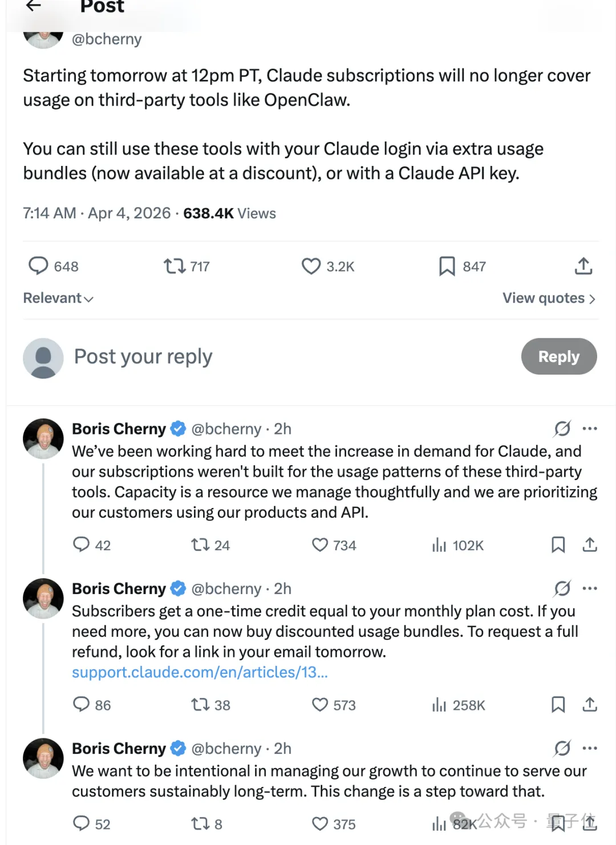Reply to the post with 52 comments

coord(82,823)
